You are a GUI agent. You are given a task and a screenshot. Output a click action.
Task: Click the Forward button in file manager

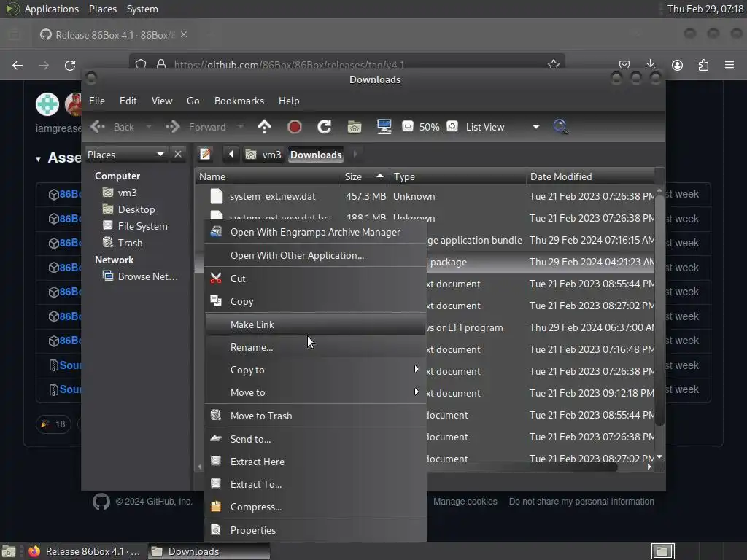(x=196, y=127)
